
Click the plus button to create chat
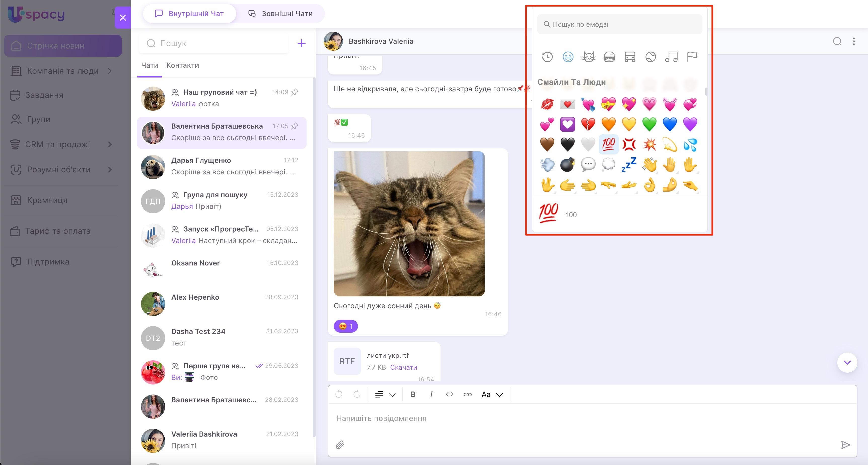[301, 43]
